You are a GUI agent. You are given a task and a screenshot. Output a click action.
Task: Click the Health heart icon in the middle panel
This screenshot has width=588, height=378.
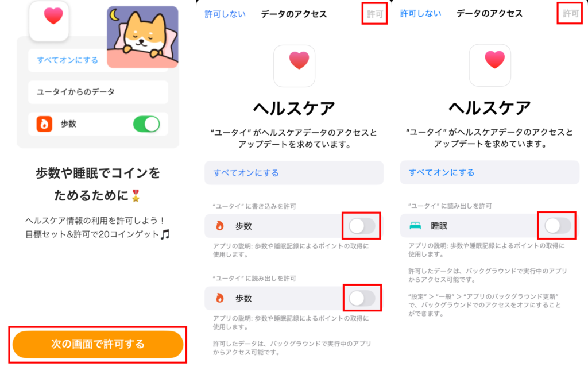(x=295, y=65)
